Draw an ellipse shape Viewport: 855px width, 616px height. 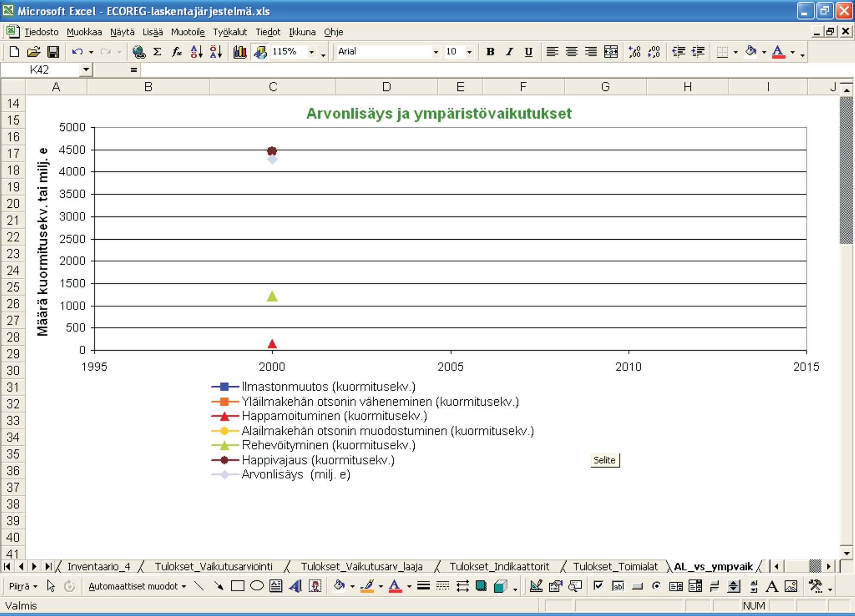click(x=257, y=586)
